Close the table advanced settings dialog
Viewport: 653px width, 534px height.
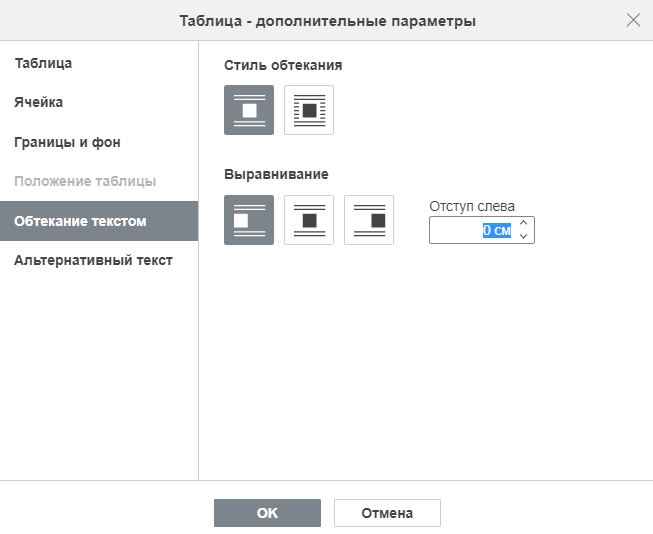[x=633, y=20]
